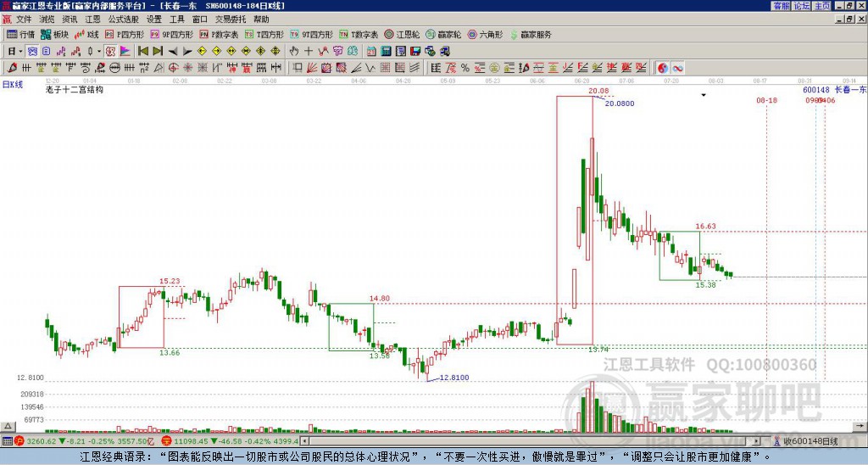Viewport: 868px width, 465px height.
Task: Open the 行情 market quotes view
Action: pyautogui.click(x=20, y=34)
